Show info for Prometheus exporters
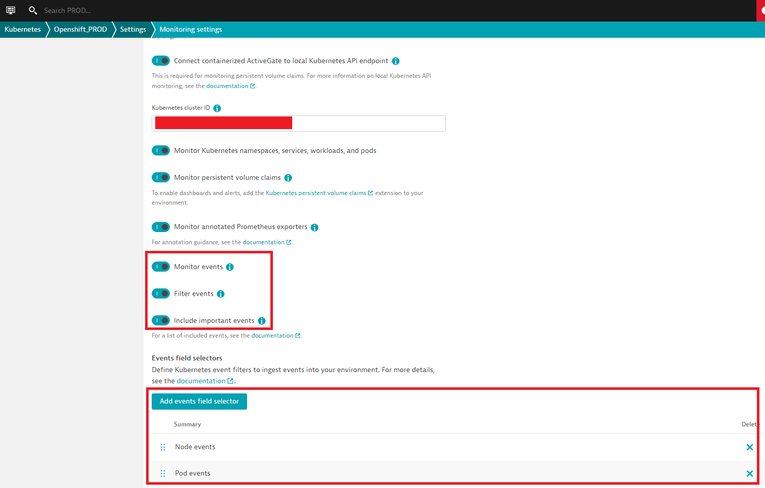The width and height of the screenshot is (765, 488). tap(314, 227)
